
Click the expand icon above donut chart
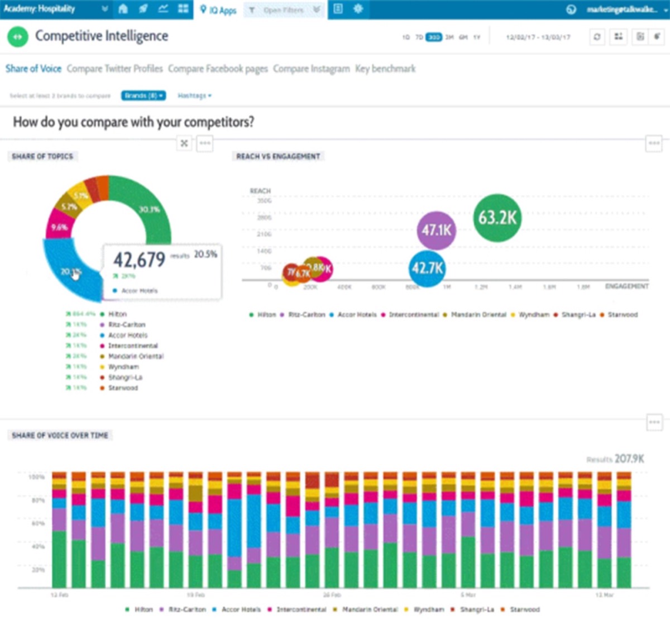(184, 143)
